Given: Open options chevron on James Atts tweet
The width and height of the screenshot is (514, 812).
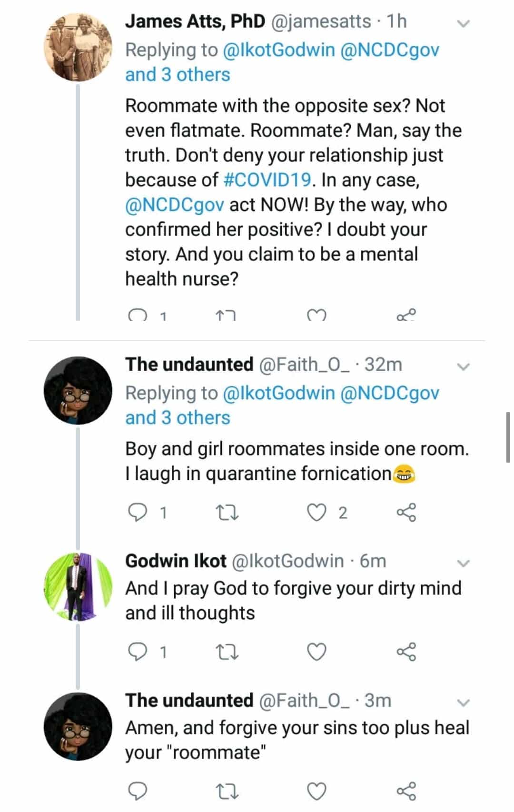Looking at the screenshot, I should click(463, 23).
